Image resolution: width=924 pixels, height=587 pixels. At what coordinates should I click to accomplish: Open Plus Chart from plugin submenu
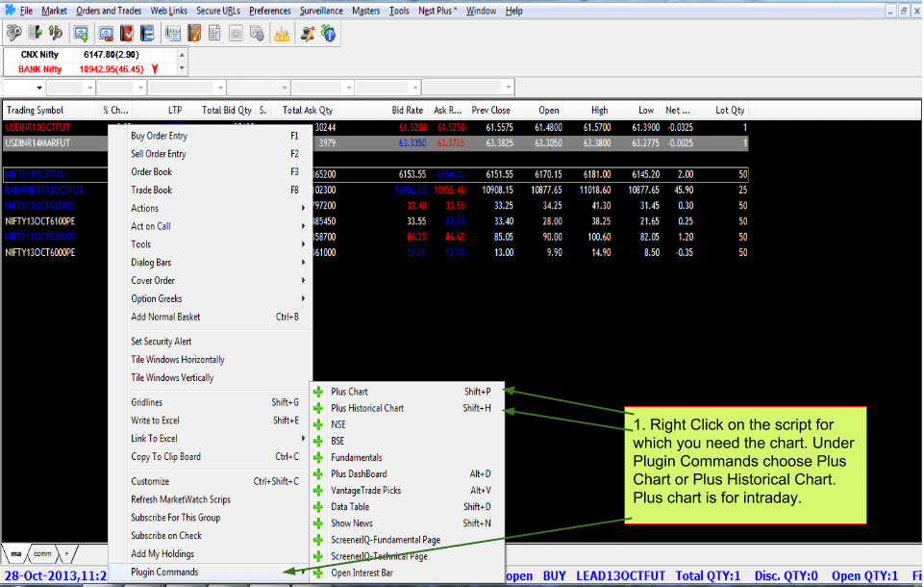pyautogui.click(x=408, y=392)
